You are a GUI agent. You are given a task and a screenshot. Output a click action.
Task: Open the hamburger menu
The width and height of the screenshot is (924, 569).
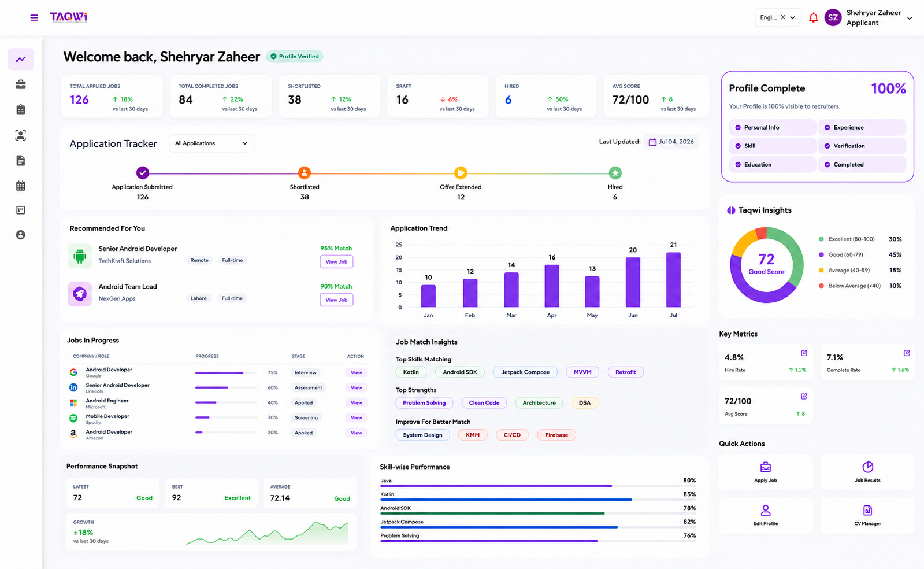coord(34,18)
